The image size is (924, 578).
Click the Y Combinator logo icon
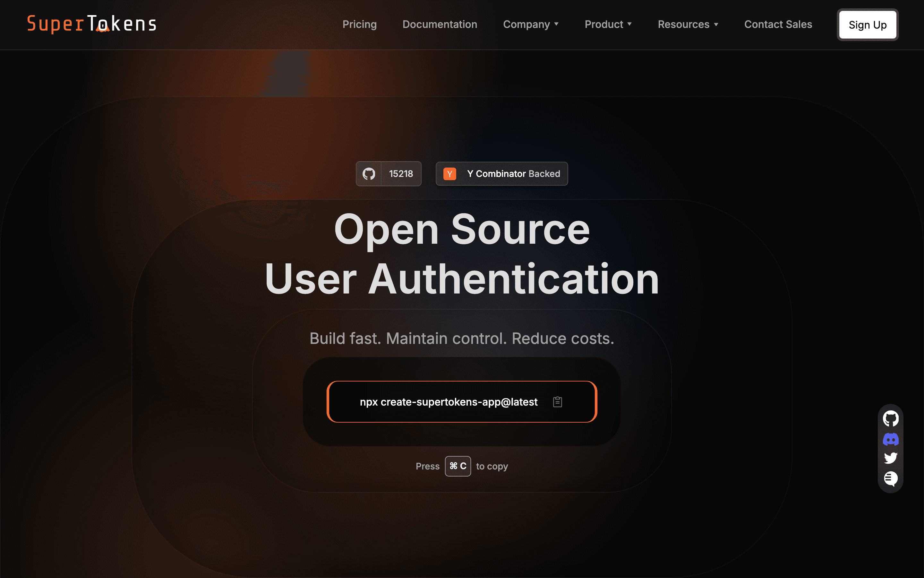click(x=449, y=174)
